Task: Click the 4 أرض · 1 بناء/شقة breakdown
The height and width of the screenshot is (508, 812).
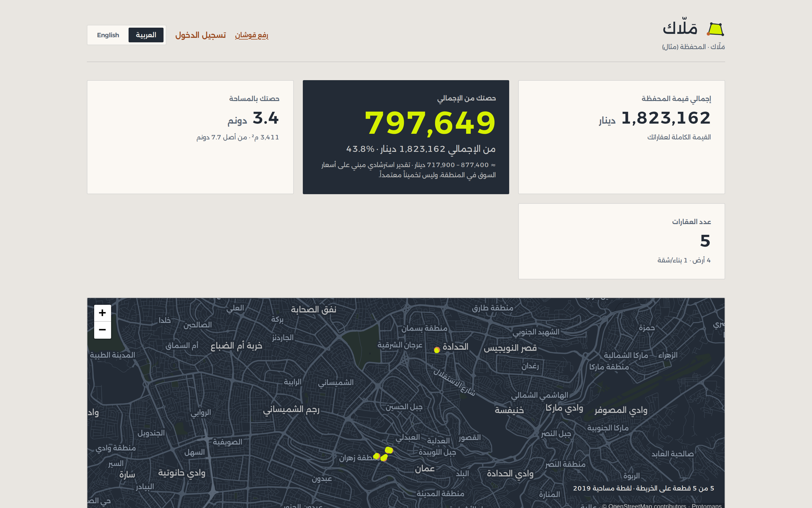Action: pyautogui.click(x=684, y=260)
